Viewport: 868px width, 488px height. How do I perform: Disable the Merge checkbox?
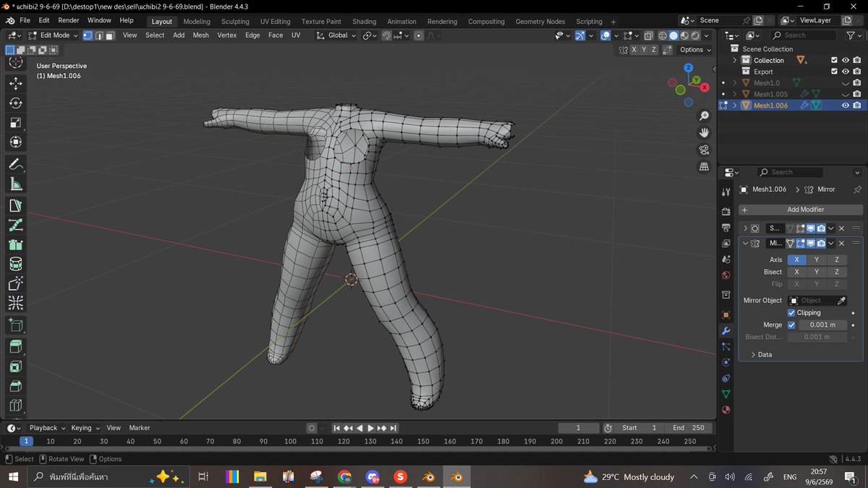tap(791, 325)
